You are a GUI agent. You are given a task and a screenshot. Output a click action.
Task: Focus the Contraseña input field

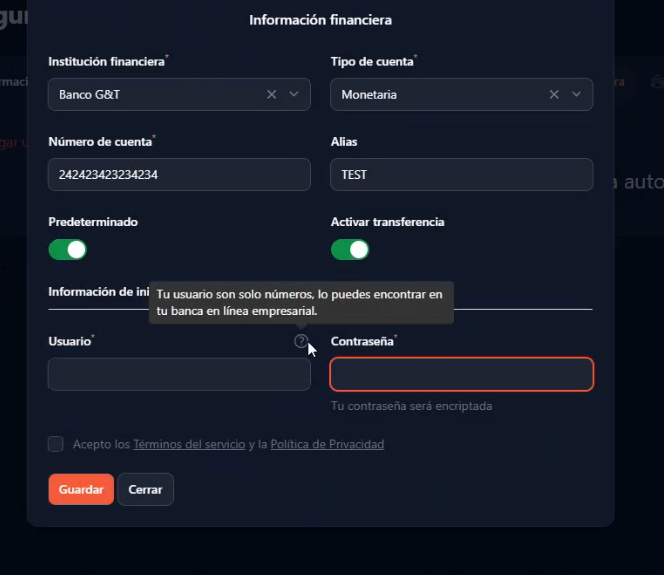pos(462,374)
